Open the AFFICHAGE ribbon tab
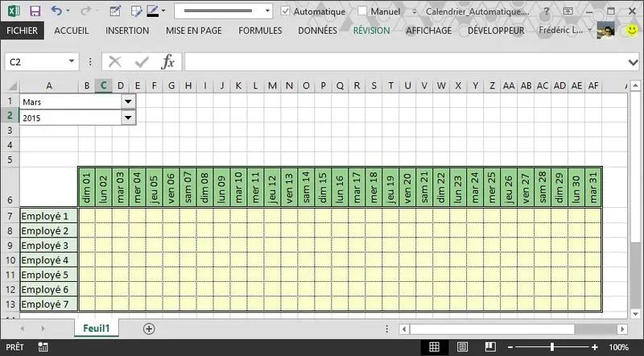This screenshot has width=644, height=356. (x=429, y=31)
